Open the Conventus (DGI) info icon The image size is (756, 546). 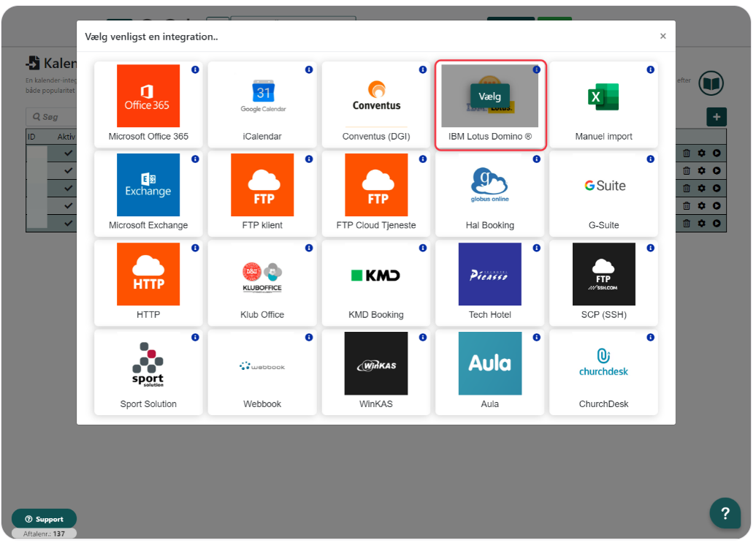[423, 69]
